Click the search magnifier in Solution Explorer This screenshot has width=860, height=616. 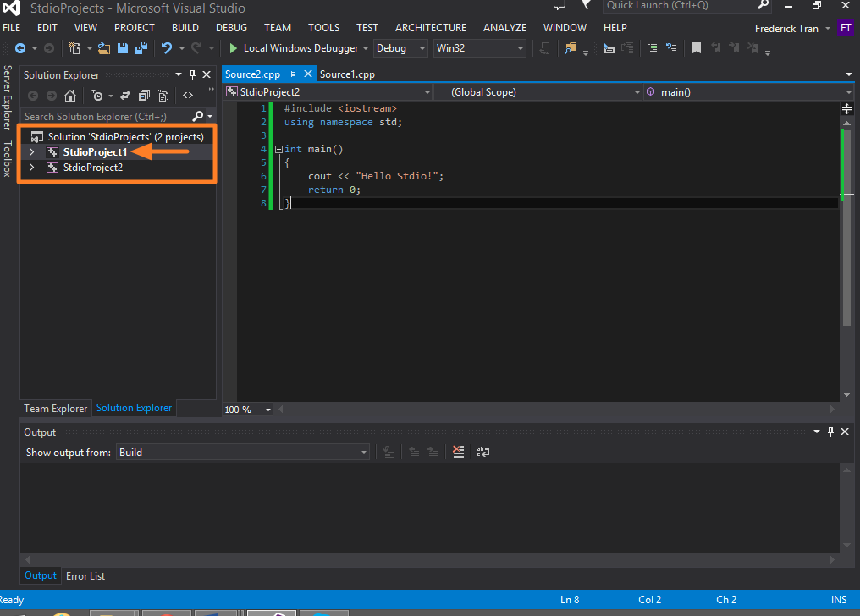point(198,116)
